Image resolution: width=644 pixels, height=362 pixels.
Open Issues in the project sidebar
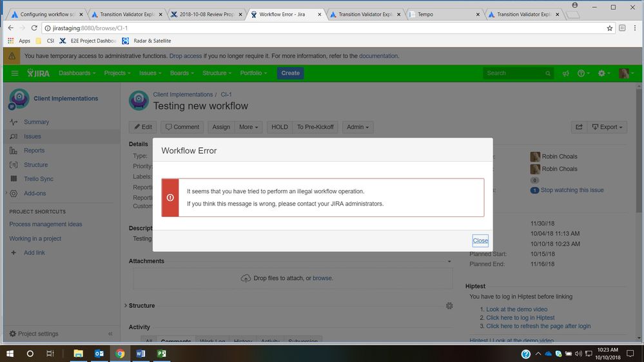pyautogui.click(x=32, y=137)
